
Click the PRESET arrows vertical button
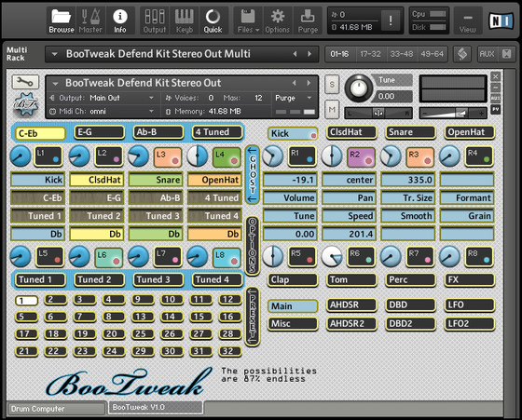point(253,317)
